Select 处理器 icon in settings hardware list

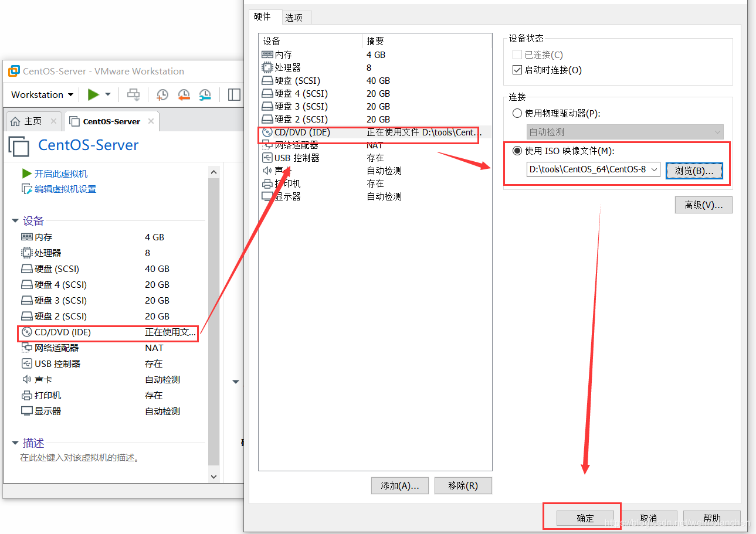267,67
